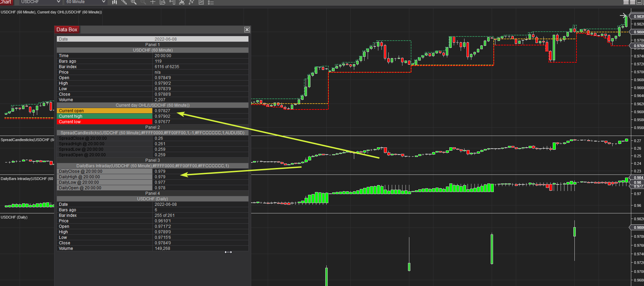The height and width of the screenshot is (286, 644).
Task: Minimize the chart window
Action: [x=639, y=2]
